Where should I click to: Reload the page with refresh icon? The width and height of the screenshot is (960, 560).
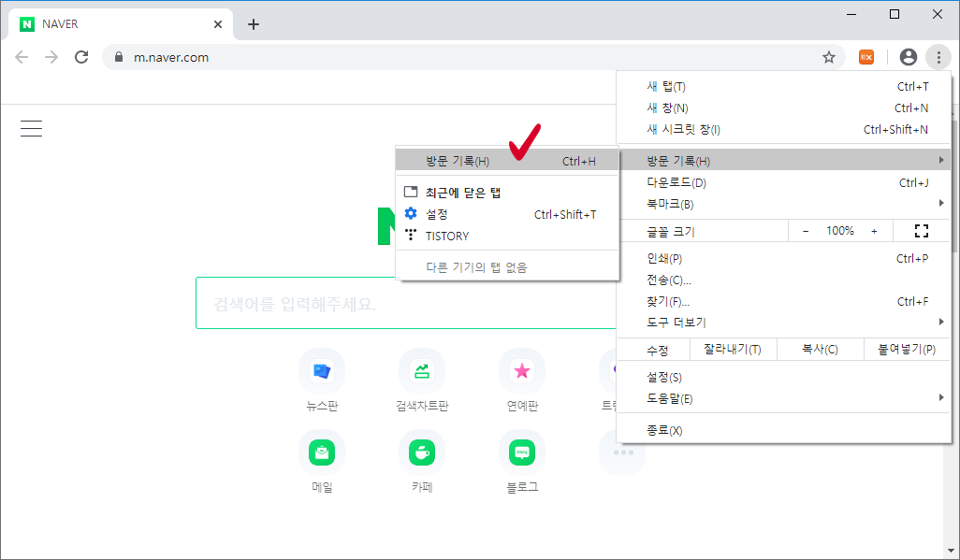pos(81,58)
